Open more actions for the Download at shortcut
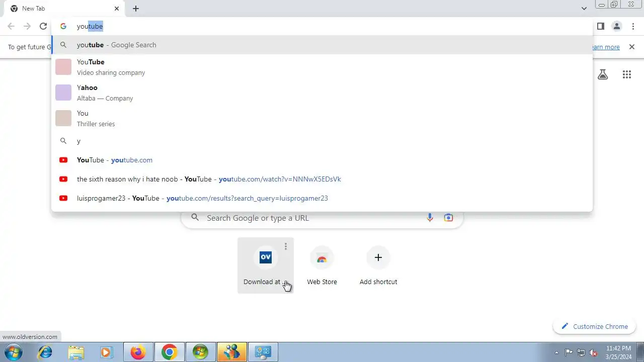Image resolution: width=644 pixels, height=362 pixels. click(285, 246)
